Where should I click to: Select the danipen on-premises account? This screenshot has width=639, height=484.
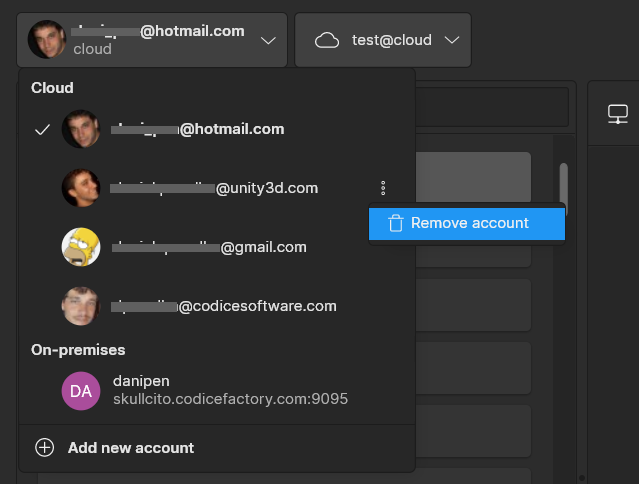216,391
